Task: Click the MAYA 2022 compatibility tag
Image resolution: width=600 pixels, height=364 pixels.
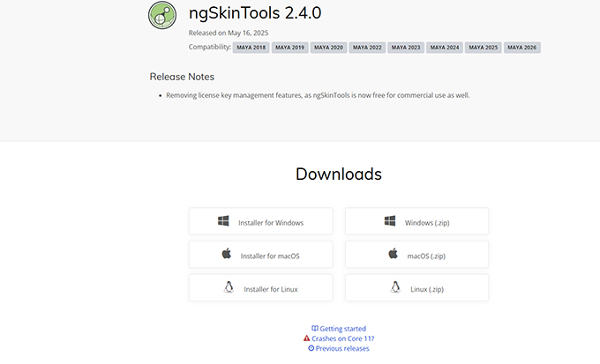Action: point(367,48)
